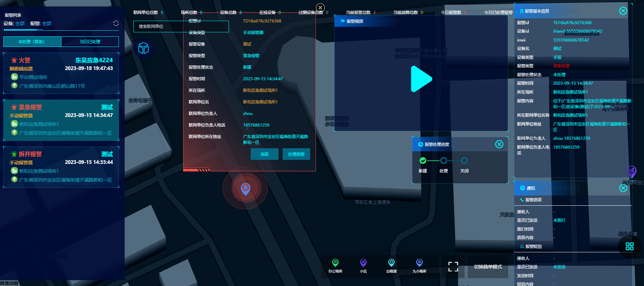Image resolution: width=644 pixels, height=286 pixels.
Task: Click the 报警语音 phone icon
Action: click(x=522, y=200)
